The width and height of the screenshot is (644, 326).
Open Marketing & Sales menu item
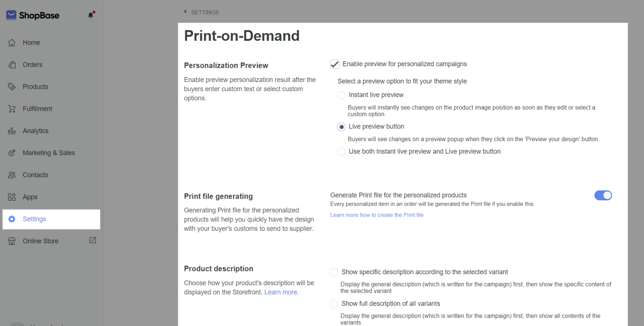point(49,153)
